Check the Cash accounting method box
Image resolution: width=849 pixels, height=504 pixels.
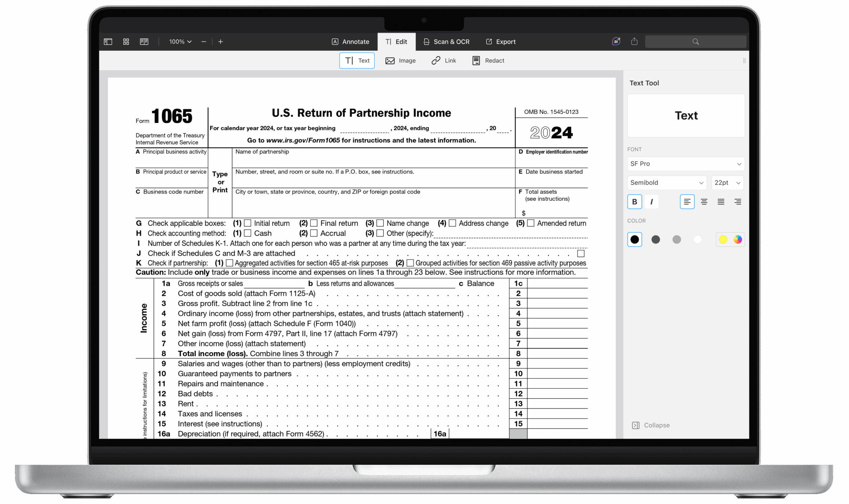[x=248, y=233]
